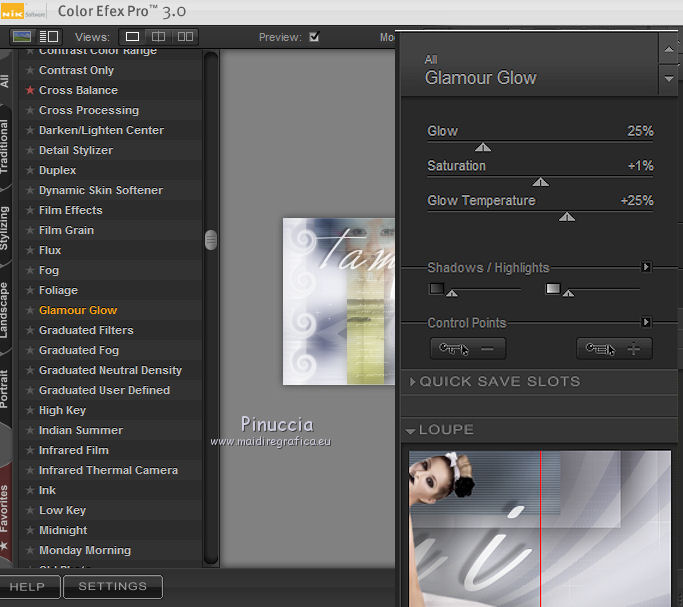Toggle favorite star for Flux

[x=30, y=250]
